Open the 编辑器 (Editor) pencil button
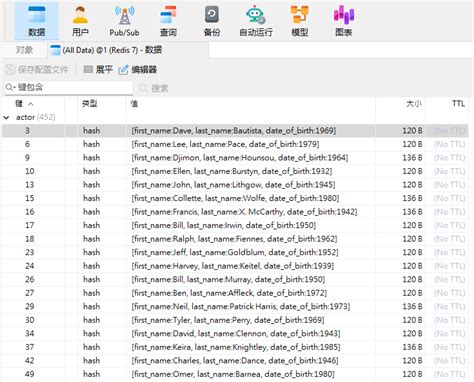Image resolution: width=474 pixels, height=382 pixels. click(137, 69)
